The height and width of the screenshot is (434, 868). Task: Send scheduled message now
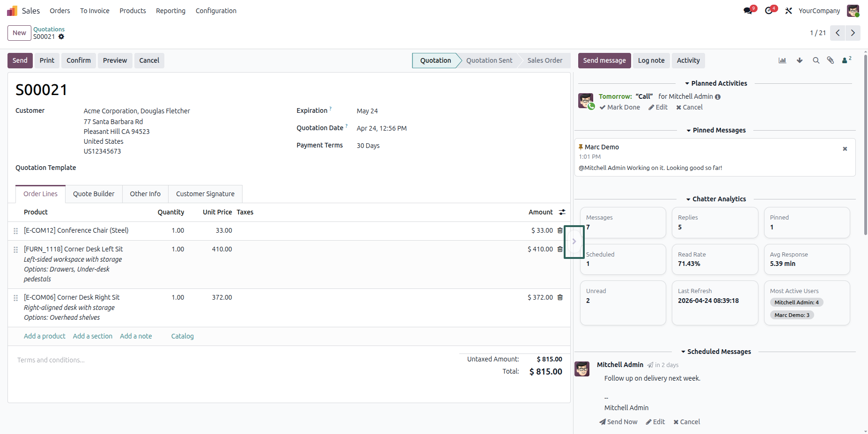click(618, 422)
